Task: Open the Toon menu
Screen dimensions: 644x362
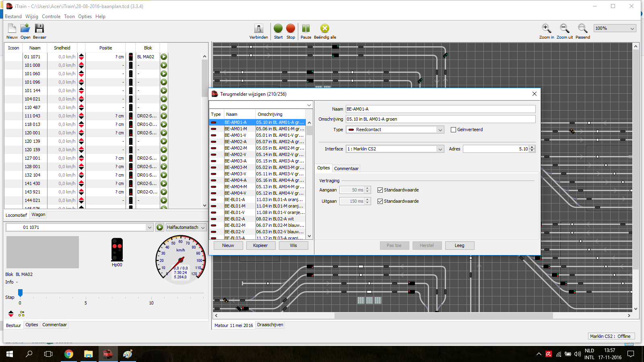Action: [x=69, y=16]
